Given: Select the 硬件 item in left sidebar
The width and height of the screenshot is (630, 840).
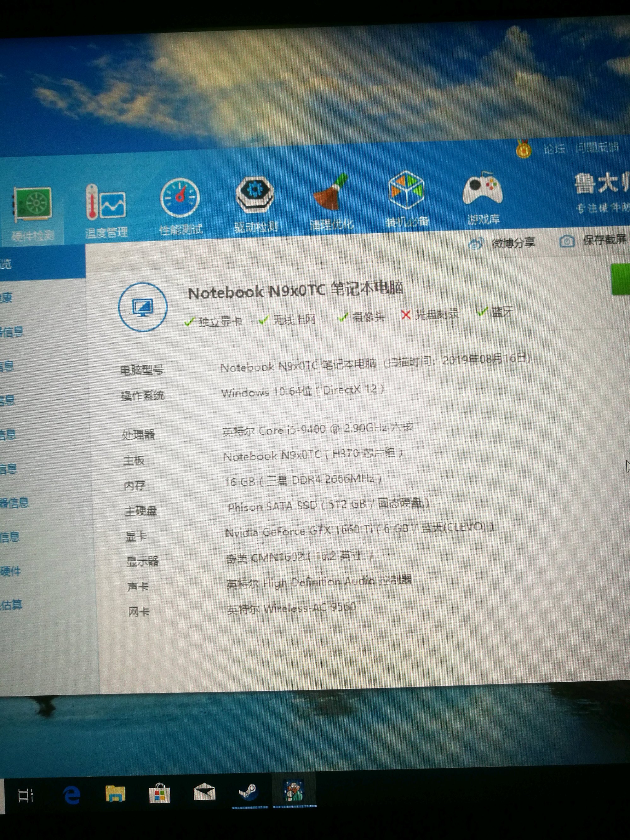Looking at the screenshot, I should pyautogui.click(x=11, y=571).
